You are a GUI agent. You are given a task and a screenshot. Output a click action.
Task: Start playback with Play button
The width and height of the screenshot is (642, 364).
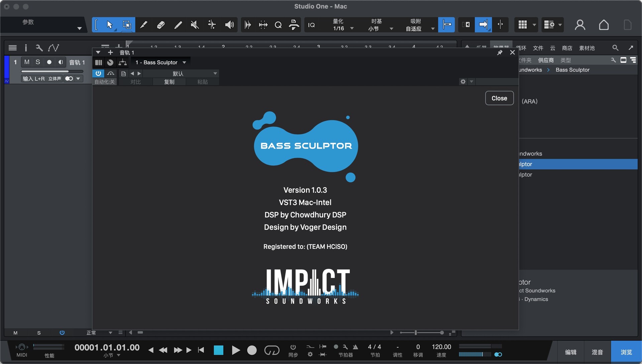(x=236, y=350)
